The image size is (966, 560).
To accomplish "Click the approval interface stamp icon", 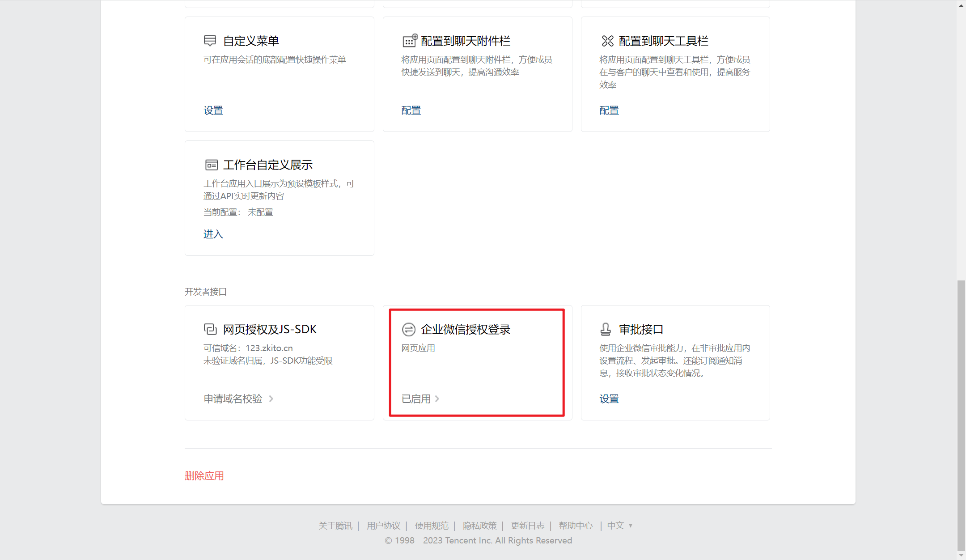I will pos(606,329).
